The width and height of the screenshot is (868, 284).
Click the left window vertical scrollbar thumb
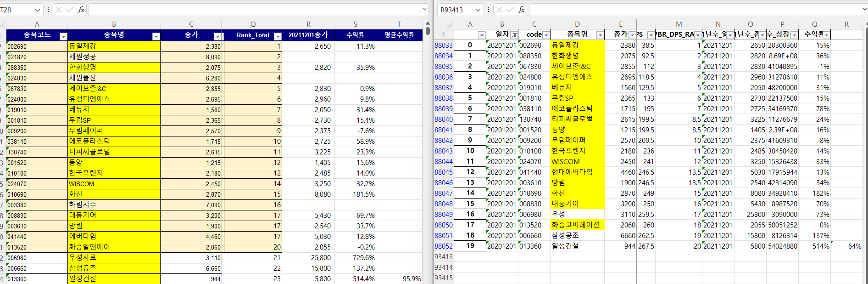click(x=428, y=31)
